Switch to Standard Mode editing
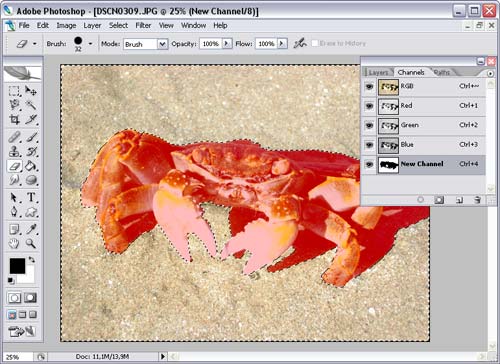Viewport: 500px width, 364px height. coord(14,298)
